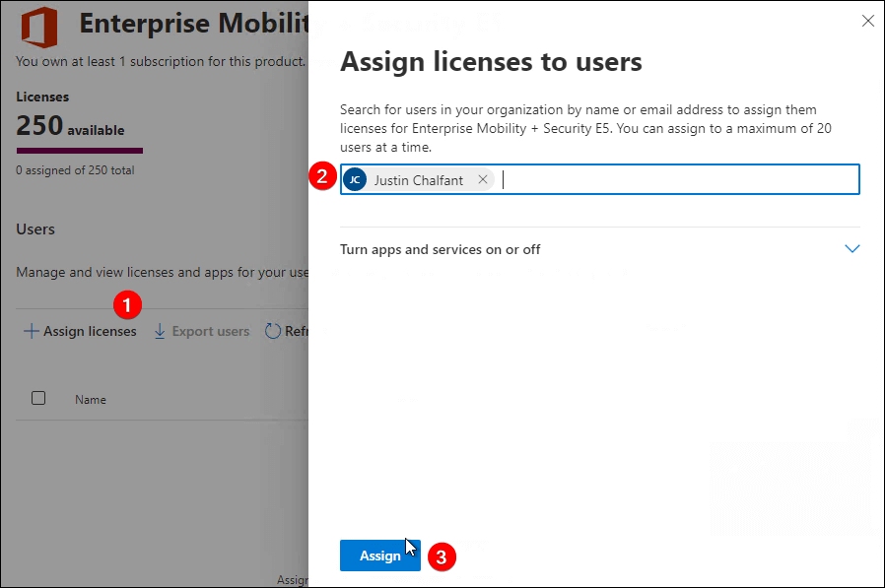Click the Name column header
Viewport: 885px width, 588px height.
[x=91, y=400]
